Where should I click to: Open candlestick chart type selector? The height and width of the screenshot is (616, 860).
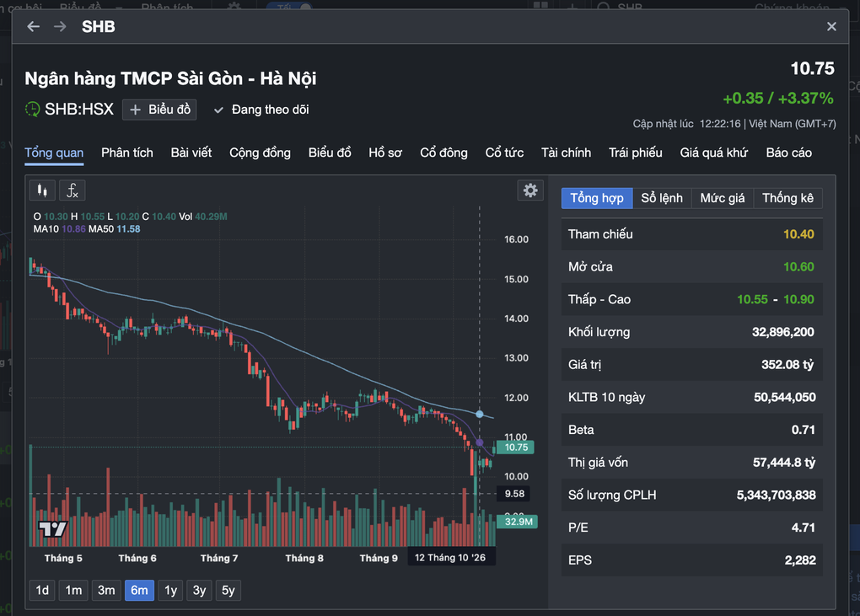(42, 190)
